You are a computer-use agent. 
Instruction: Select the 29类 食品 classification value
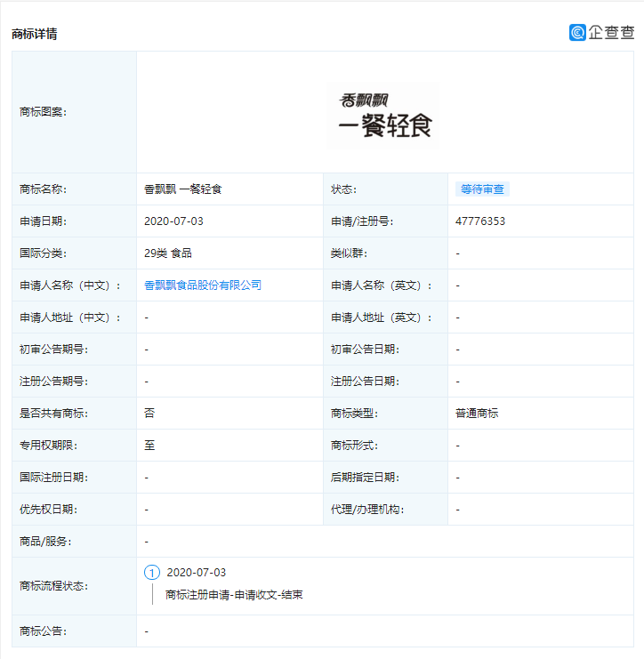pos(168,253)
